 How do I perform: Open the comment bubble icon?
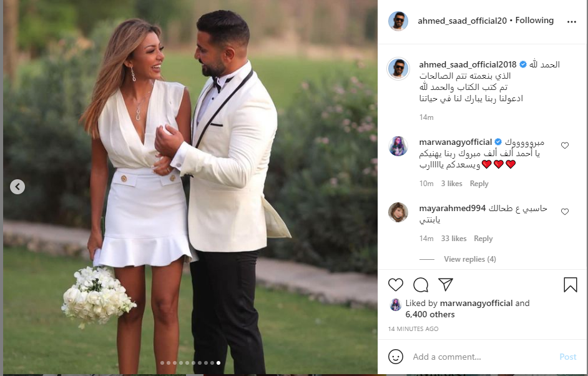pos(420,285)
